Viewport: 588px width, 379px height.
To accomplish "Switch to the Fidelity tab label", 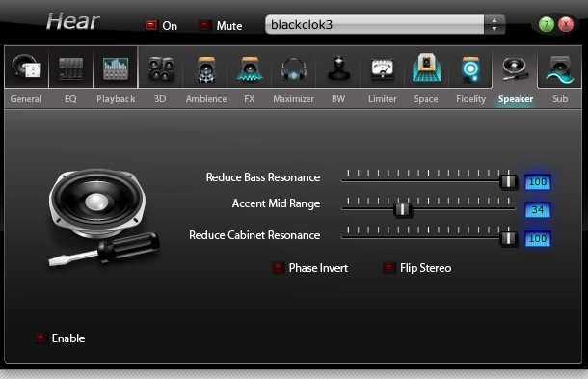I will (470, 99).
